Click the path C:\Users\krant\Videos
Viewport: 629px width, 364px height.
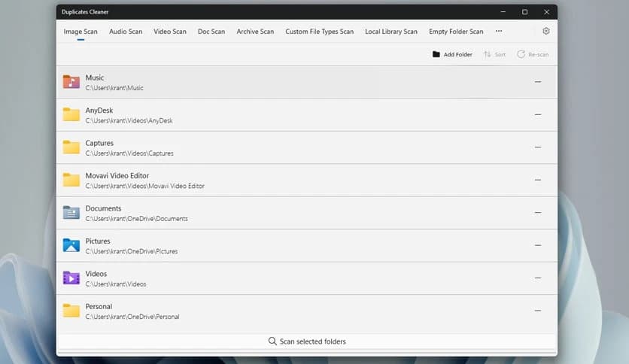tap(116, 284)
